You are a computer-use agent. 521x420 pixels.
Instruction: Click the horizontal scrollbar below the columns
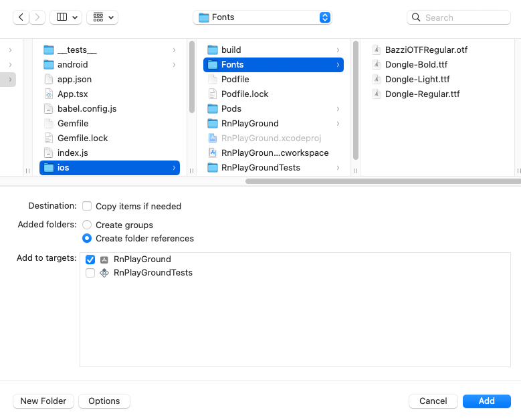[x=383, y=181]
